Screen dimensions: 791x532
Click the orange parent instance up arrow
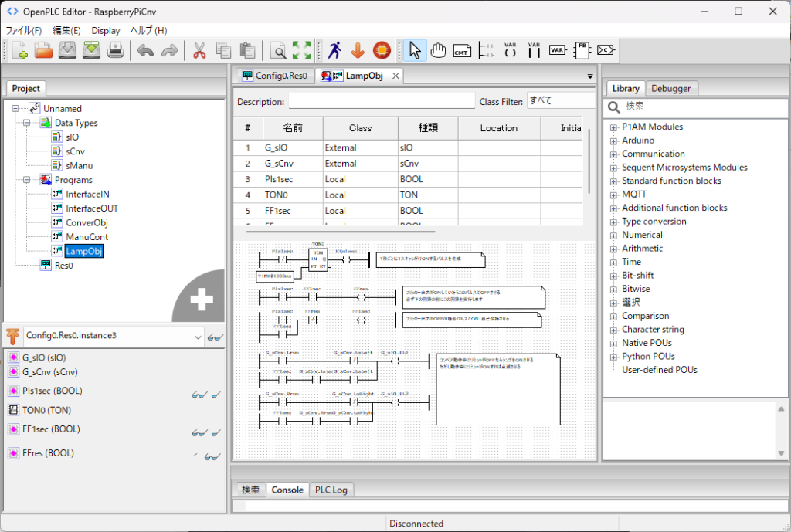click(x=12, y=336)
